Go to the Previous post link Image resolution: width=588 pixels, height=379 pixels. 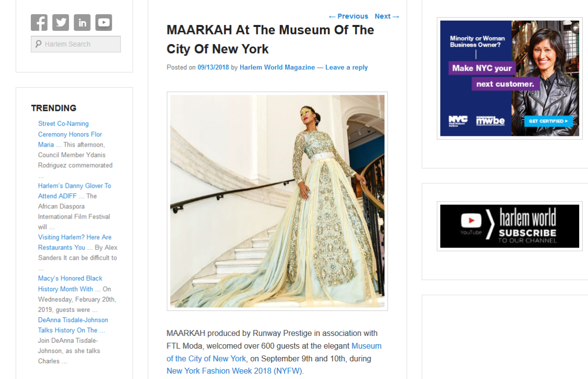point(348,16)
